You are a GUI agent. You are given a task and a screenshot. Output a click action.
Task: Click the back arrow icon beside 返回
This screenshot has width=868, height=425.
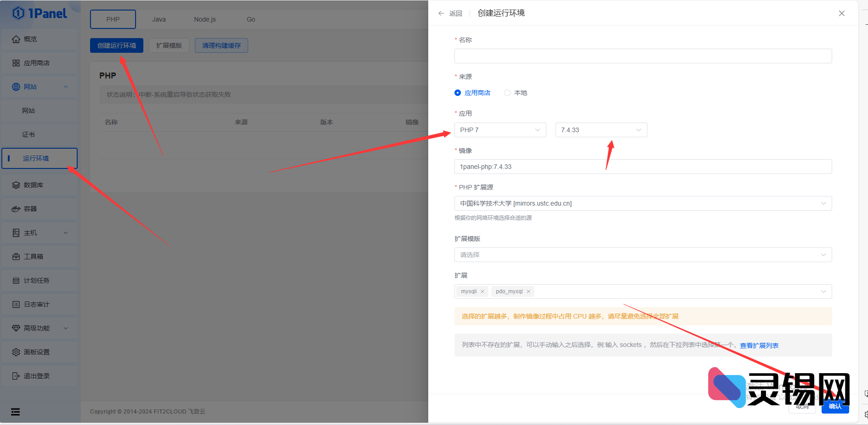pyautogui.click(x=441, y=13)
